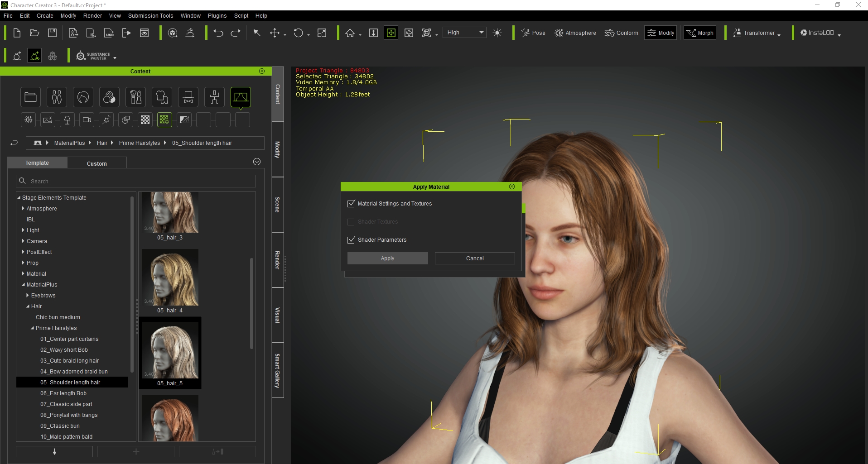Click the home view icon
The image size is (868, 464).
[x=350, y=33]
